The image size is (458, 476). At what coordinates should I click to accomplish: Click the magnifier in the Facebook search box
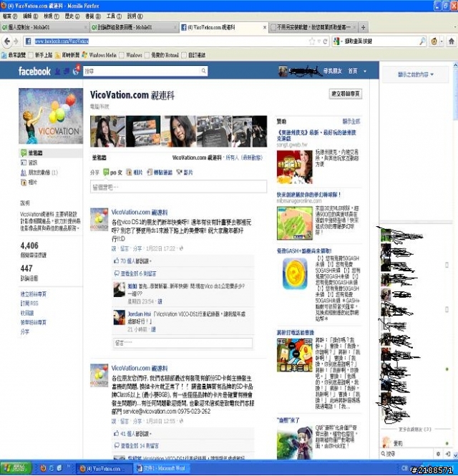pos(204,71)
